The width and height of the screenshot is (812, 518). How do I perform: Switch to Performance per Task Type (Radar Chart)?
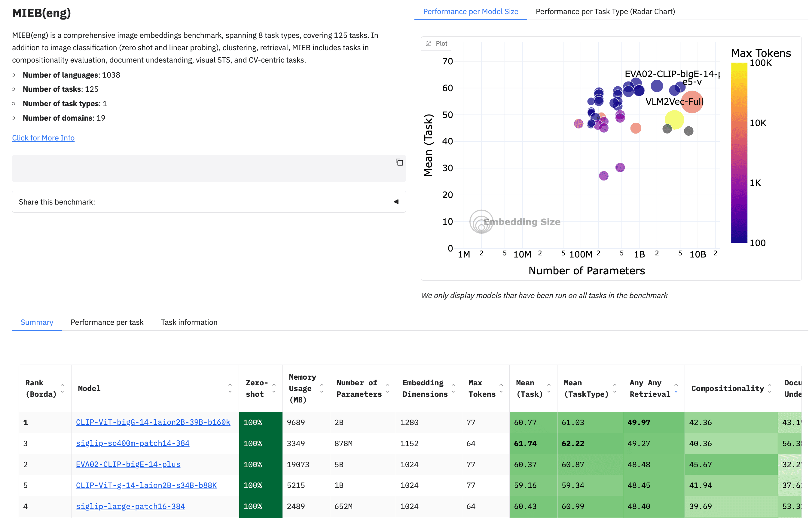pyautogui.click(x=605, y=11)
